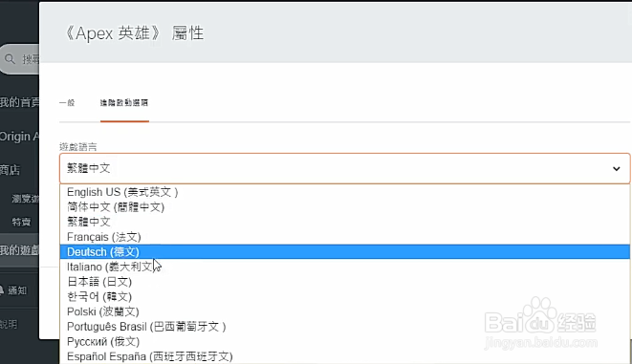Select 繁體中文 option in list

[344, 222]
